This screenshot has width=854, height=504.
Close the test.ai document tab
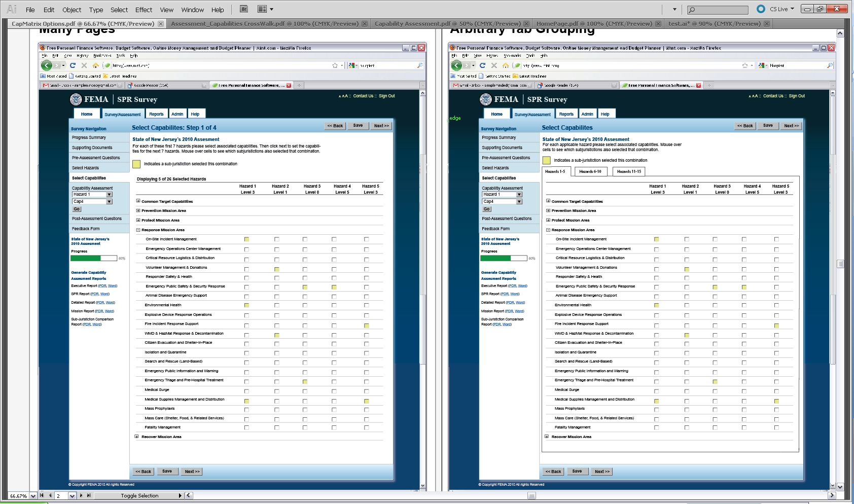coord(767,24)
